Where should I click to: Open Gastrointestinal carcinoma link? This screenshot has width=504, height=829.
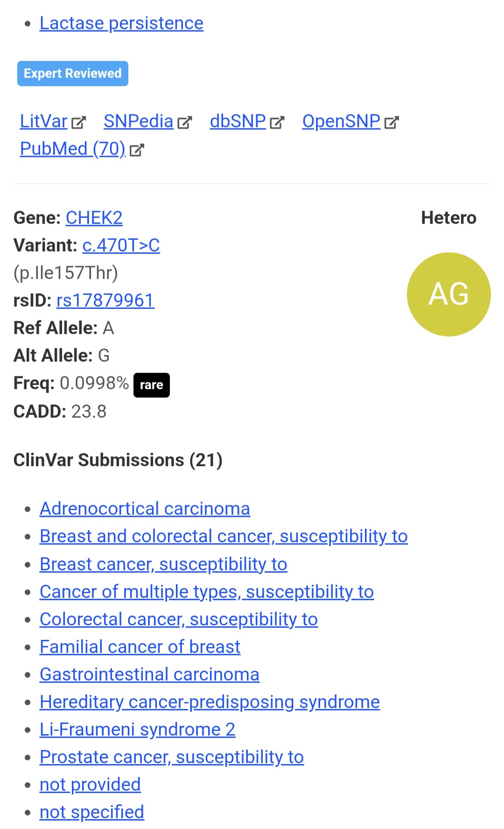149,674
